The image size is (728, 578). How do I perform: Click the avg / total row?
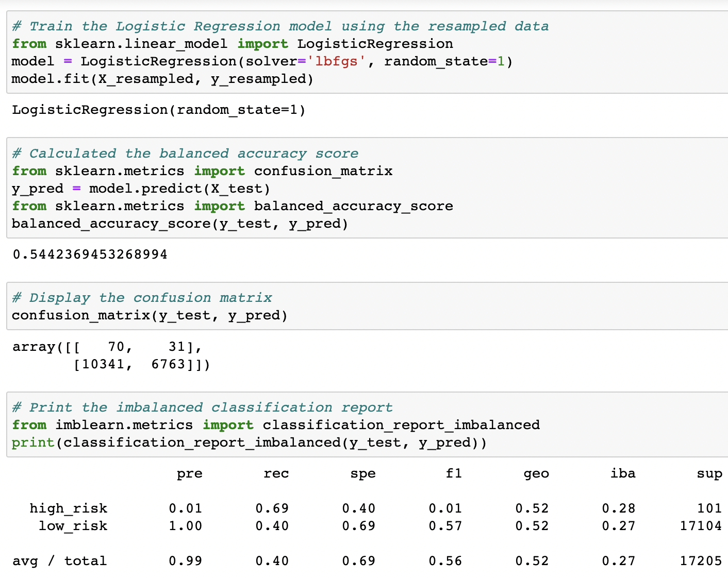coord(60,560)
